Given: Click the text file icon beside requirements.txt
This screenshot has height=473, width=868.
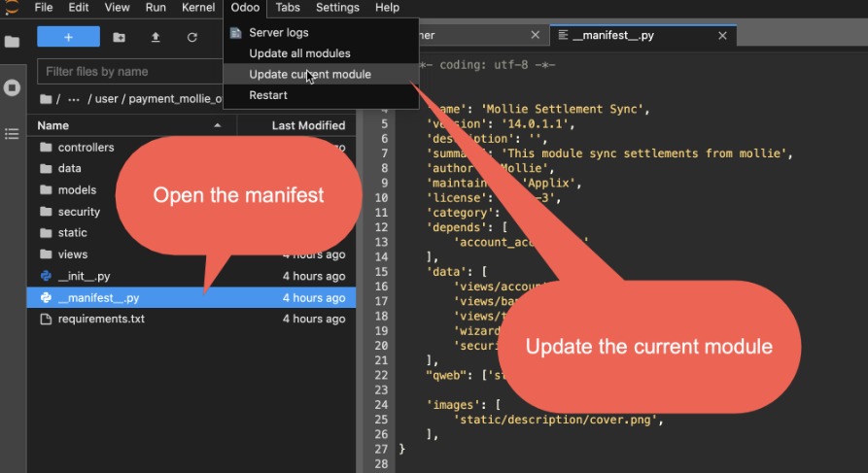Looking at the screenshot, I should click(x=46, y=319).
